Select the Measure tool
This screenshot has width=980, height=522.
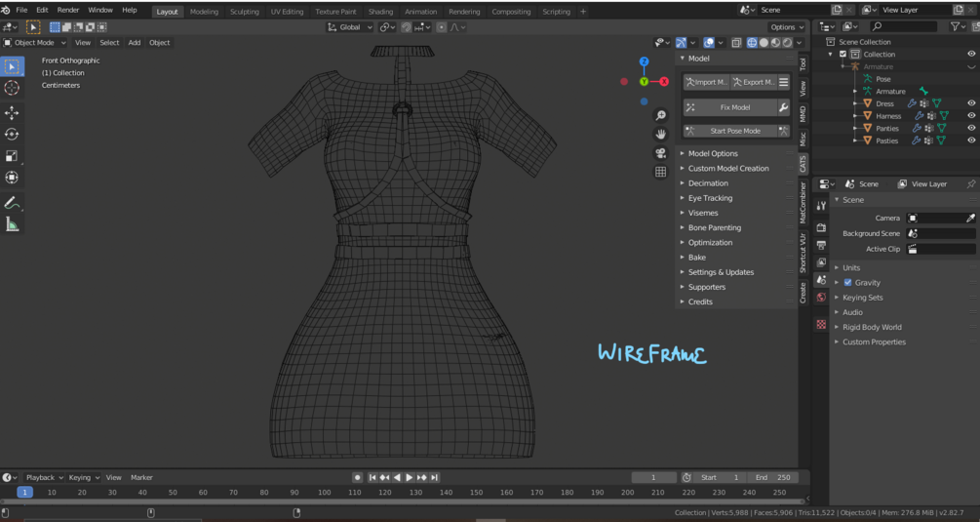12,224
